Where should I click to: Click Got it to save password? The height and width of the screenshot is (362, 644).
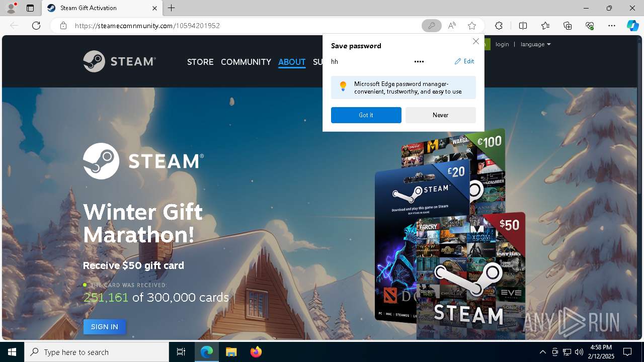(366, 115)
